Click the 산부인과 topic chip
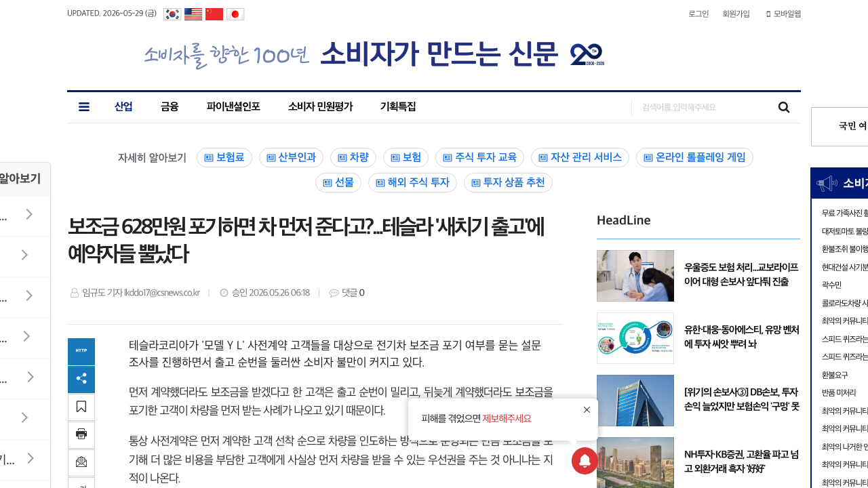The image size is (868, 488). [291, 157]
